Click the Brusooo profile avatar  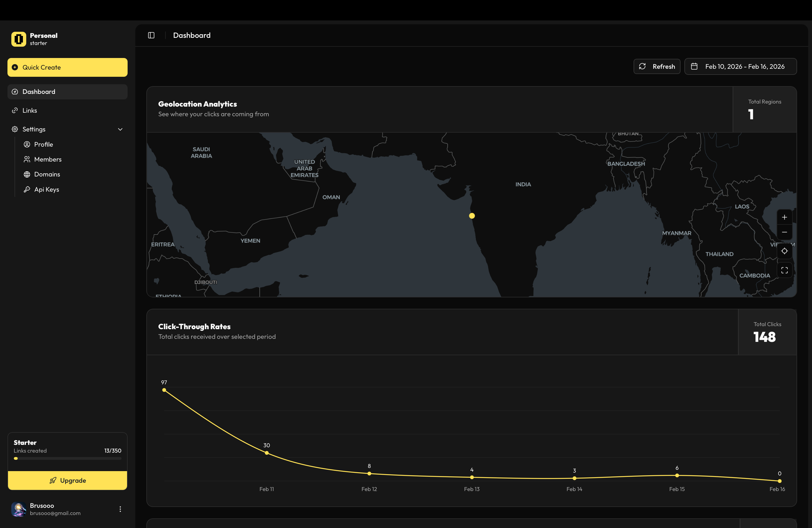19,509
